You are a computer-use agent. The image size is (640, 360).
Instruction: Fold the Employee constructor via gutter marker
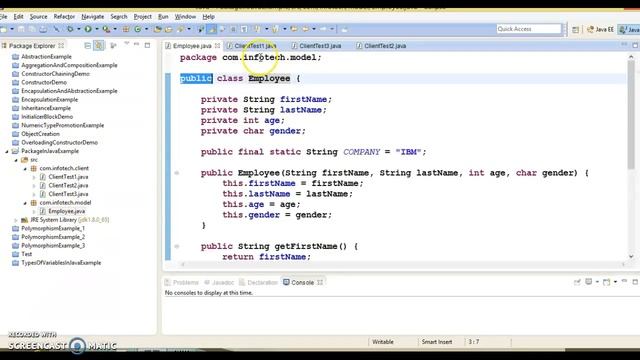point(177,173)
